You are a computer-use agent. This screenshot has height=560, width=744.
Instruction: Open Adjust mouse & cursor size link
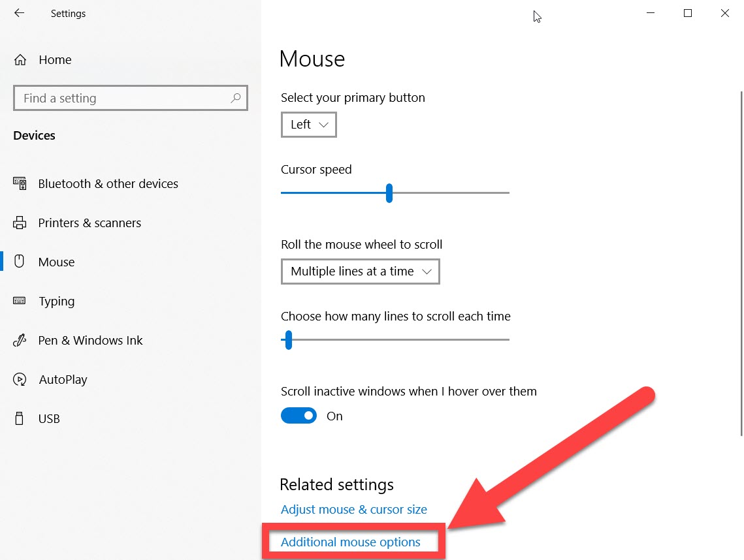[354, 509]
